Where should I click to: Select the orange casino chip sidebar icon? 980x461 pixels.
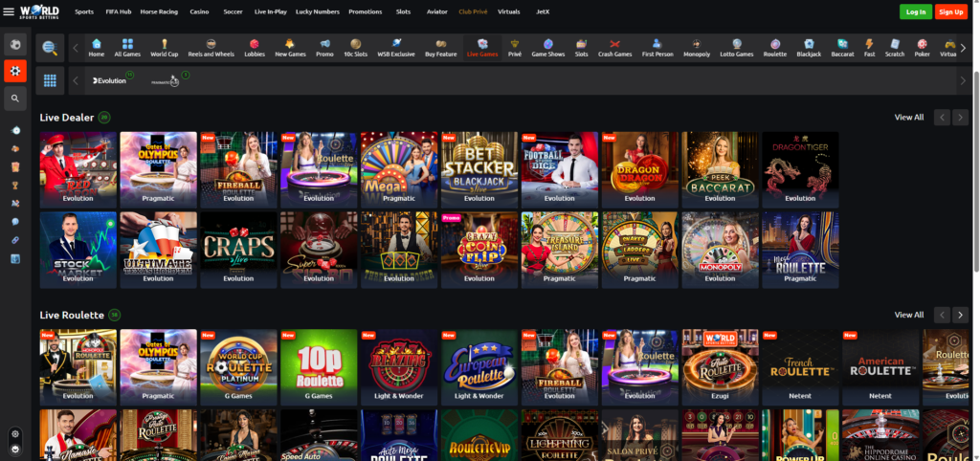click(15, 71)
